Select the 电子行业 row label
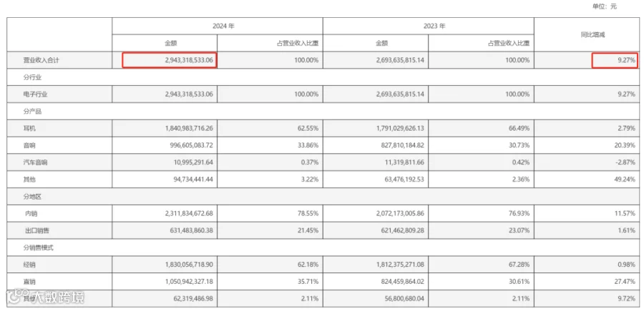 click(35, 94)
